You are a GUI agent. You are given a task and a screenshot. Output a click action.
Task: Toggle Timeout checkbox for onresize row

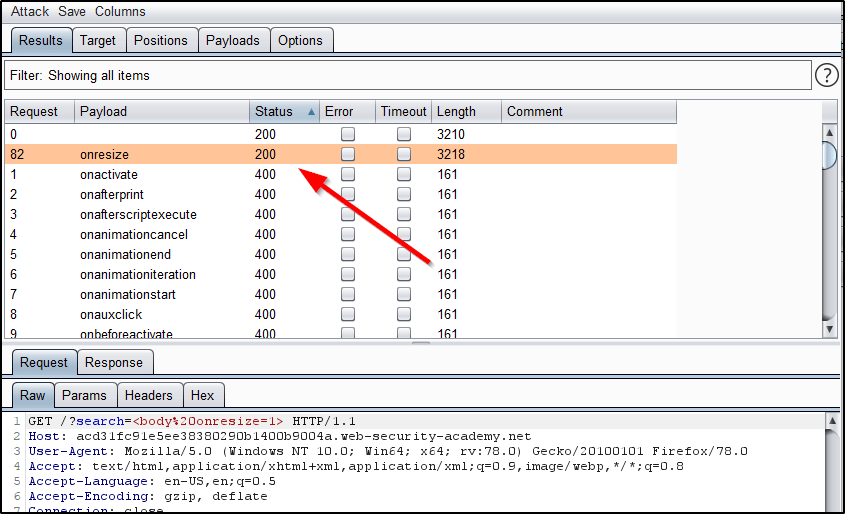(404, 154)
